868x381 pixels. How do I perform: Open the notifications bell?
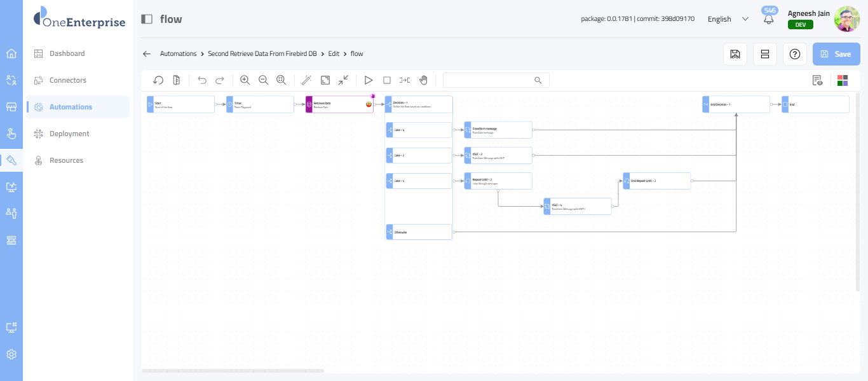[769, 19]
